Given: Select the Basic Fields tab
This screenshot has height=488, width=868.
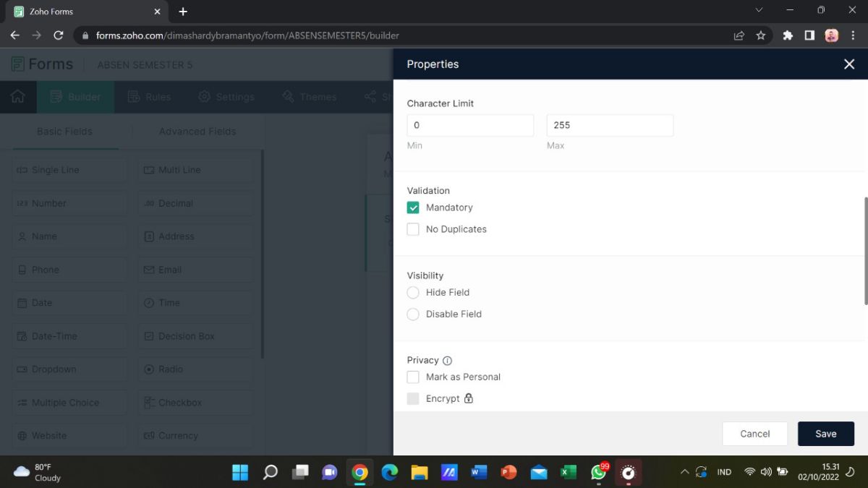Looking at the screenshot, I should (65, 132).
